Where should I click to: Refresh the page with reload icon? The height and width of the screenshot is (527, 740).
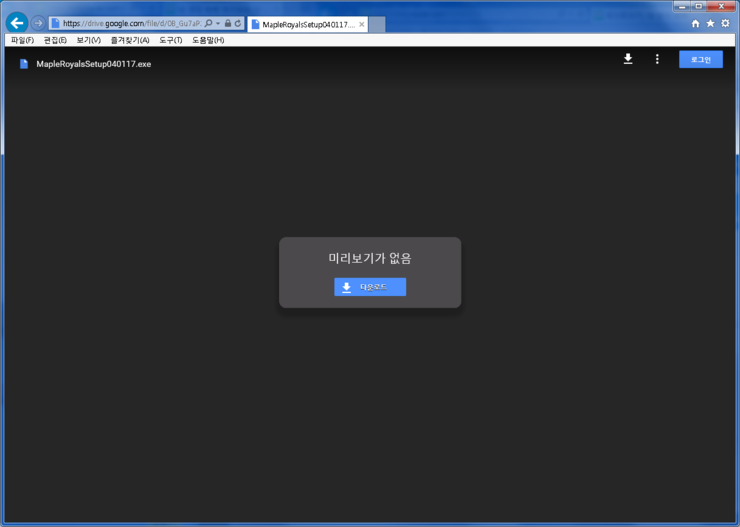(x=238, y=23)
